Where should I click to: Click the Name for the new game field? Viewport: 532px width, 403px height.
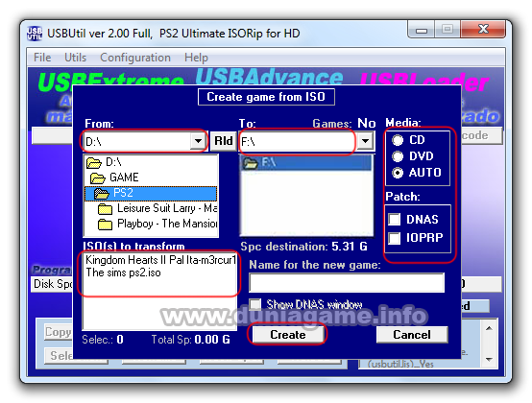[x=347, y=282]
